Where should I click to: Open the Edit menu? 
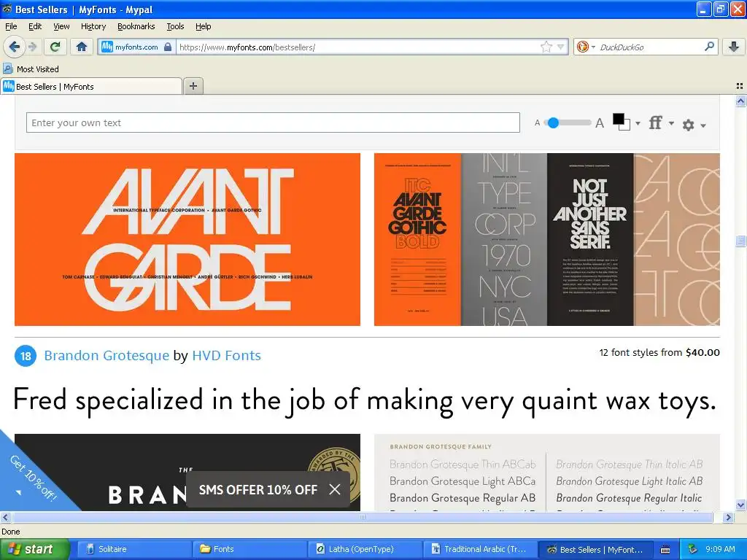(x=35, y=26)
